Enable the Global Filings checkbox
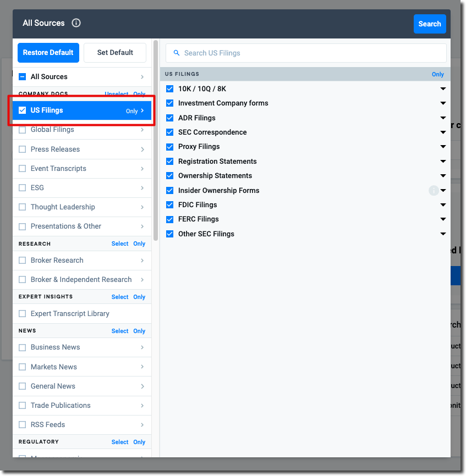 click(23, 130)
